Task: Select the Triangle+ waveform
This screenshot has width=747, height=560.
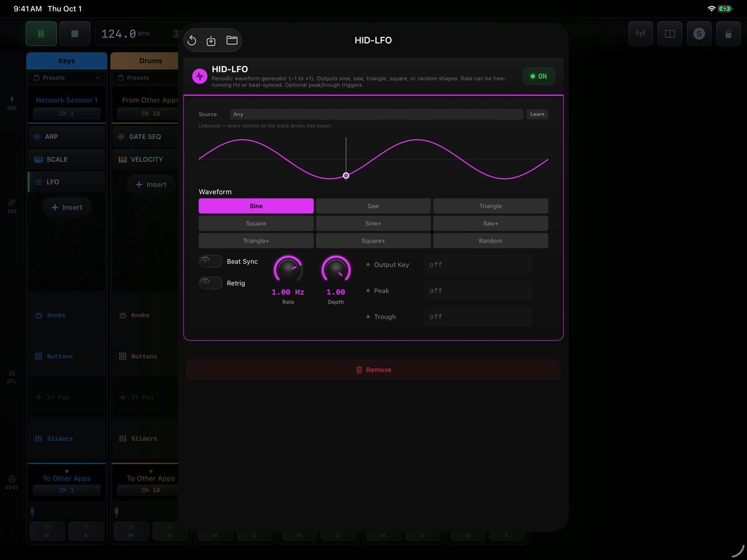Action: click(x=256, y=241)
